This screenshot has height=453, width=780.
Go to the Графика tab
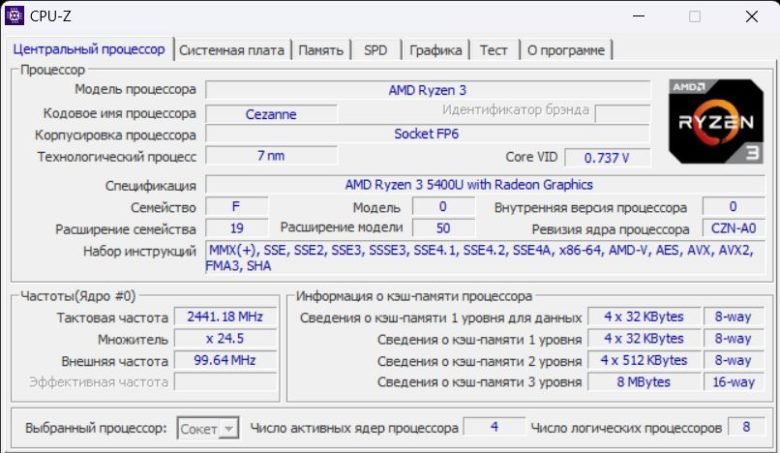(x=435, y=50)
